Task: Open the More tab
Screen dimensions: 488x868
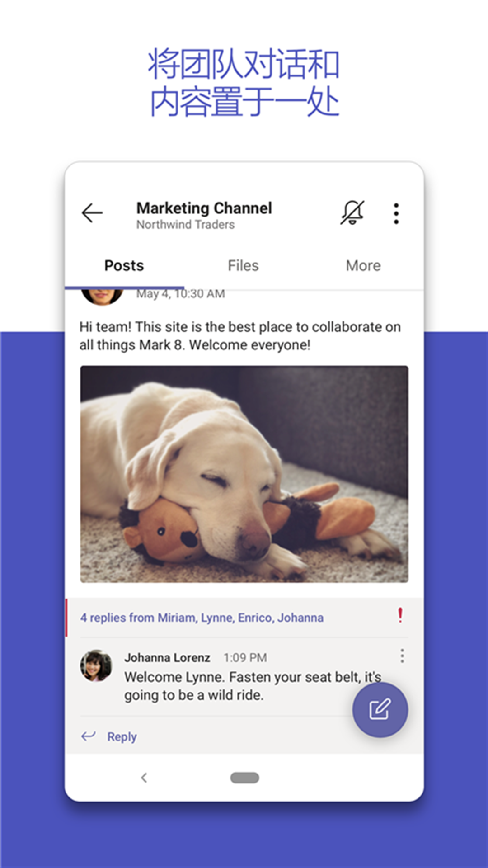Action: tap(363, 266)
